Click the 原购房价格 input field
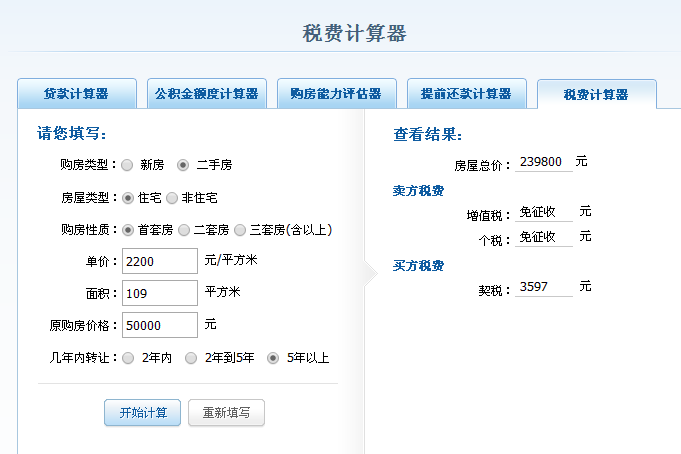681x454 pixels. [x=159, y=325]
